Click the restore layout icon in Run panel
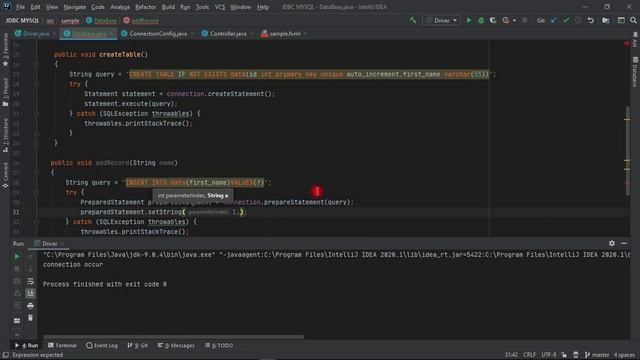640x360 pixels. (x=17, y=321)
